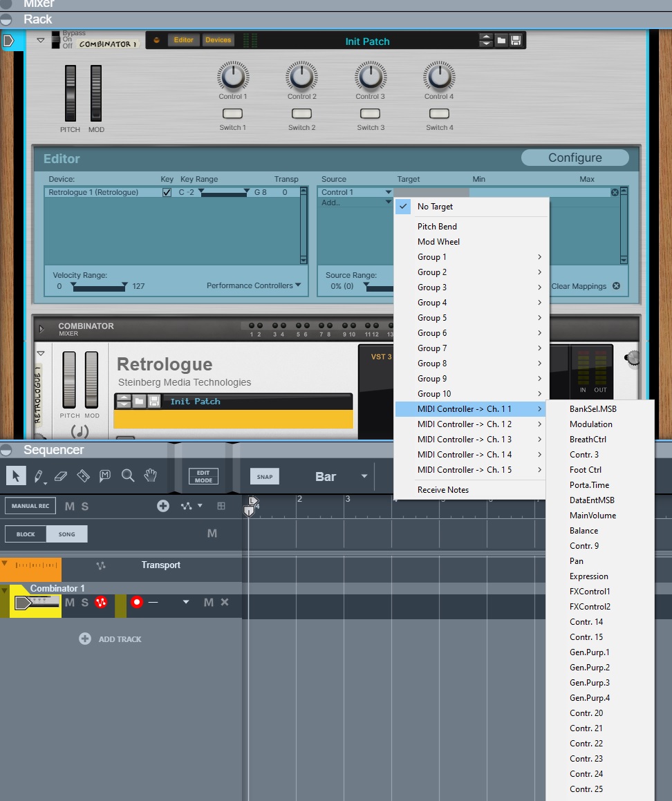Select the Hand tool
This screenshot has height=801, width=672.
pyautogui.click(x=150, y=476)
